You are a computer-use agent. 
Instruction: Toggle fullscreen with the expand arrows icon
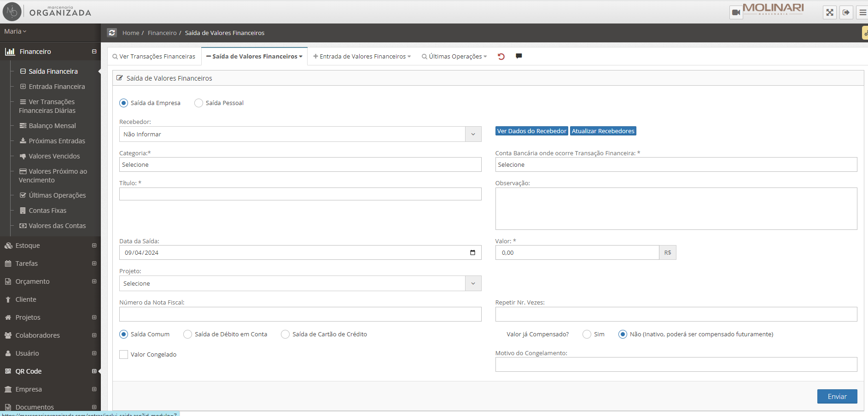pos(829,12)
